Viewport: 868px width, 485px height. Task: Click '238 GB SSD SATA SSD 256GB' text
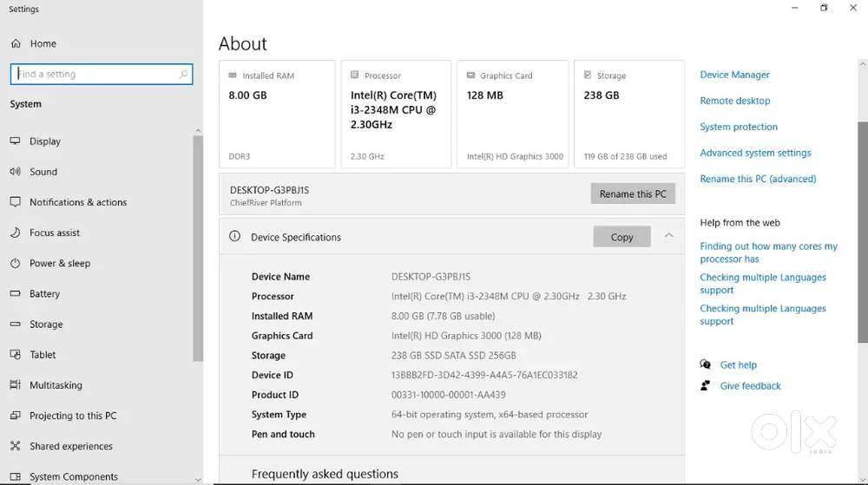tap(453, 355)
